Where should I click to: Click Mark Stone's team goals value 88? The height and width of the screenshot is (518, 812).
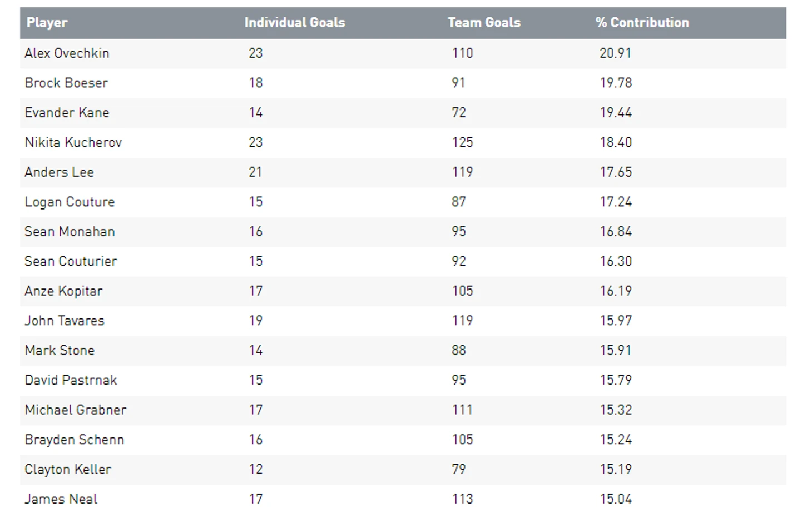tap(458, 351)
